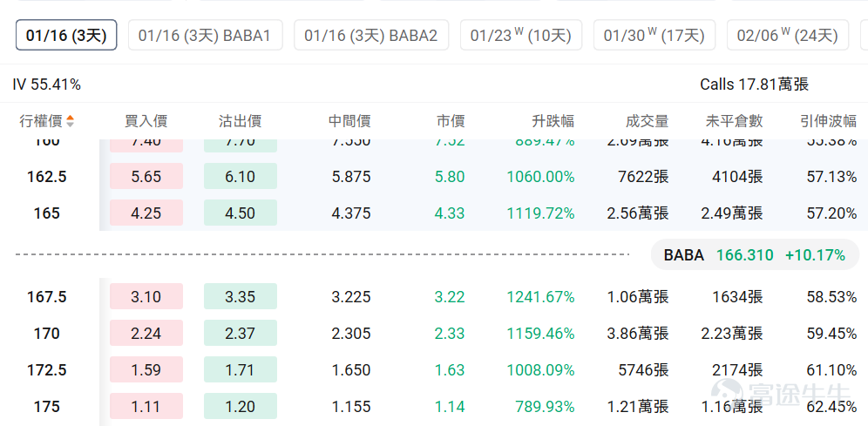Click open interest 4104張 cell
This screenshot has height=426, width=868.
click(737, 177)
